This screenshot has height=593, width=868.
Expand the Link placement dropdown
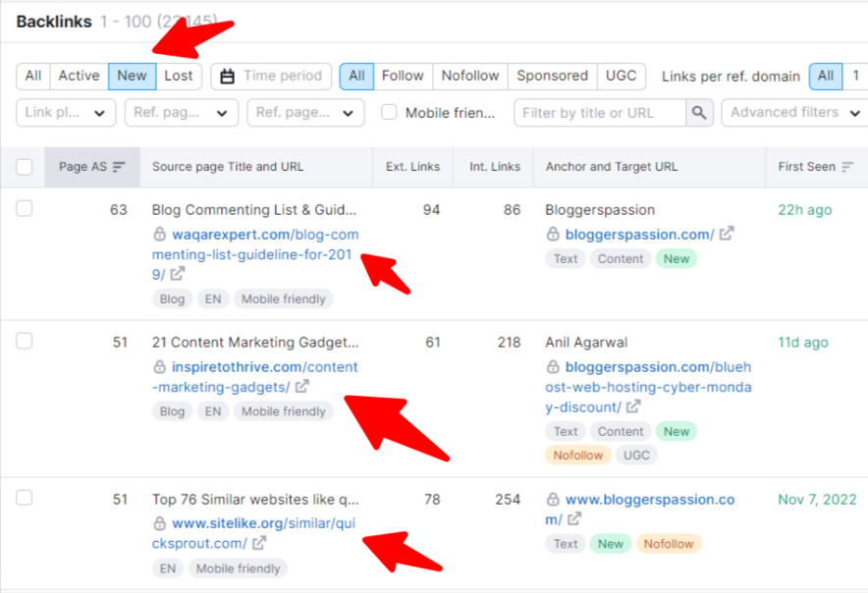(x=66, y=113)
